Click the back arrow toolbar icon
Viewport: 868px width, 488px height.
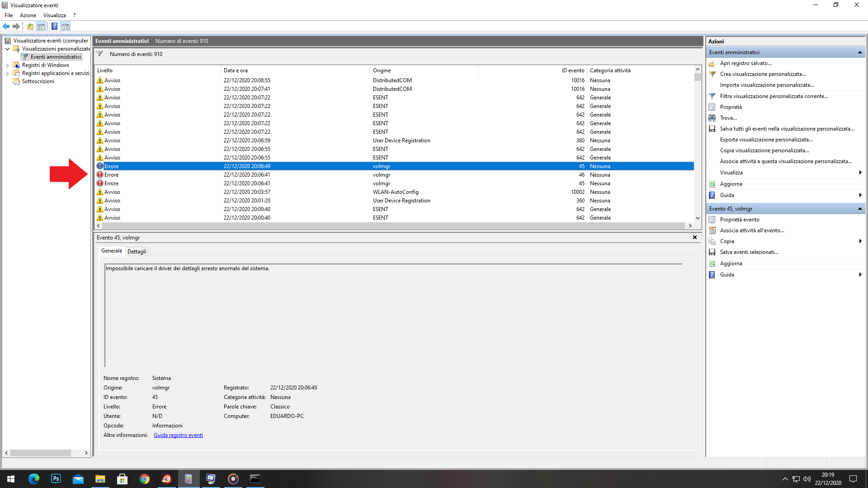pyautogui.click(x=6, y=26)
